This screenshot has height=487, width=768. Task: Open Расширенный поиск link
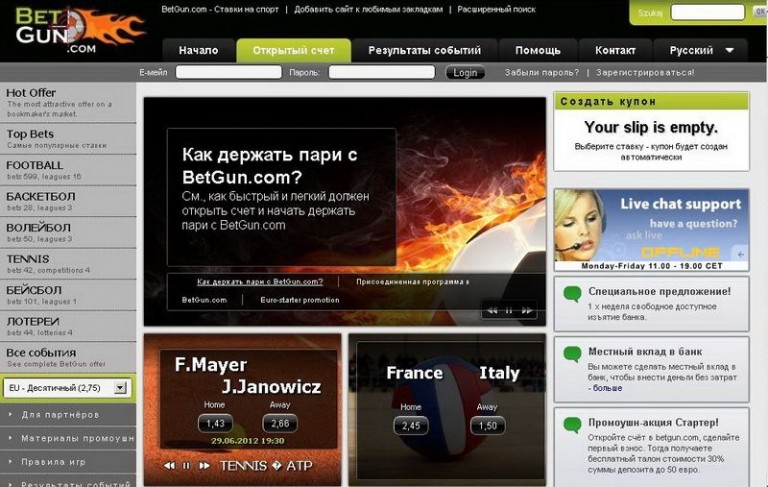pyautogui.click(x=496, y=9)
